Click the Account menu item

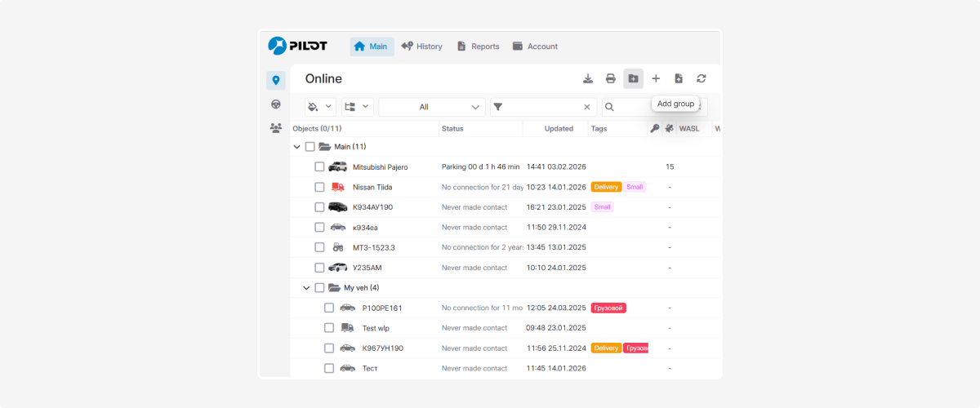535,47
